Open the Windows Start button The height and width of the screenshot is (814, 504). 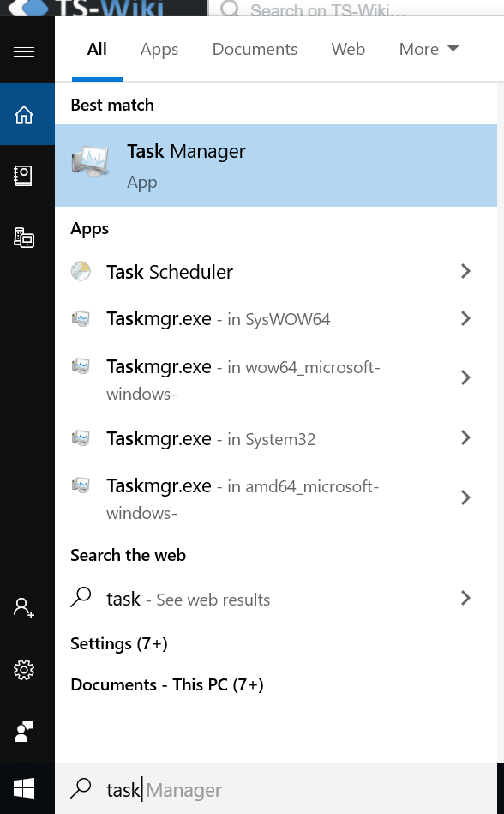pos(24,788)
